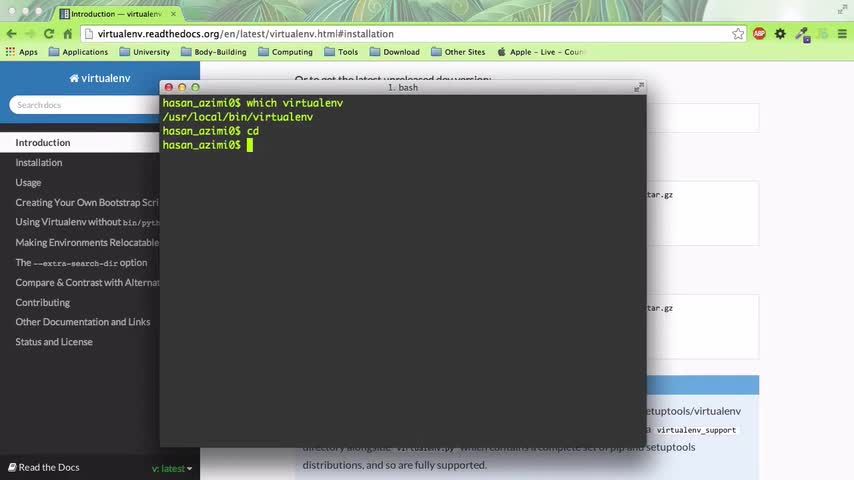Open Status and License section
854x480 pixels.
tap(54, 342)
